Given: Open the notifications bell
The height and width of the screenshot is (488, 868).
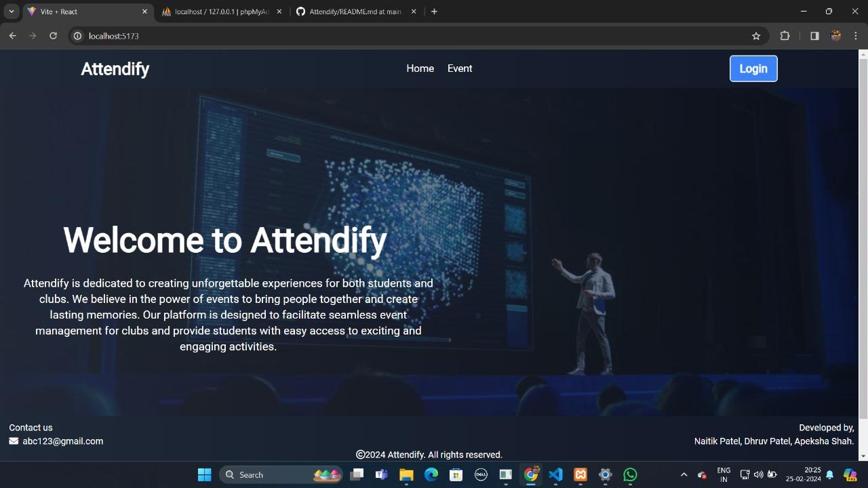Looking at the screenshot, I should click(x=829, y=474).
